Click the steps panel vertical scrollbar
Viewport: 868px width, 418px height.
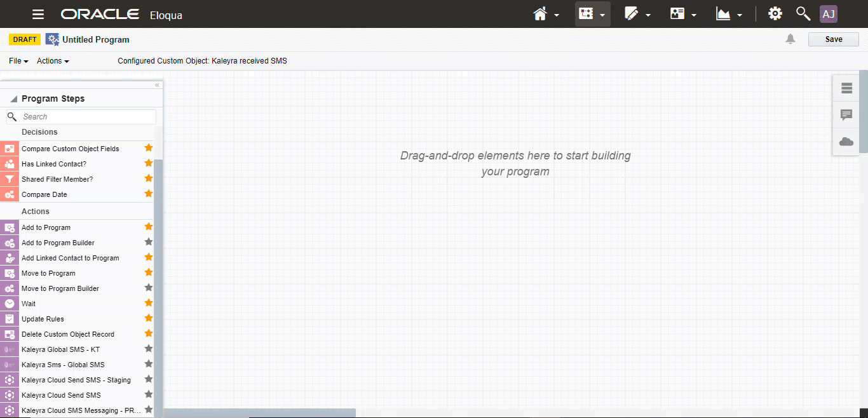(x=158, y=287)
